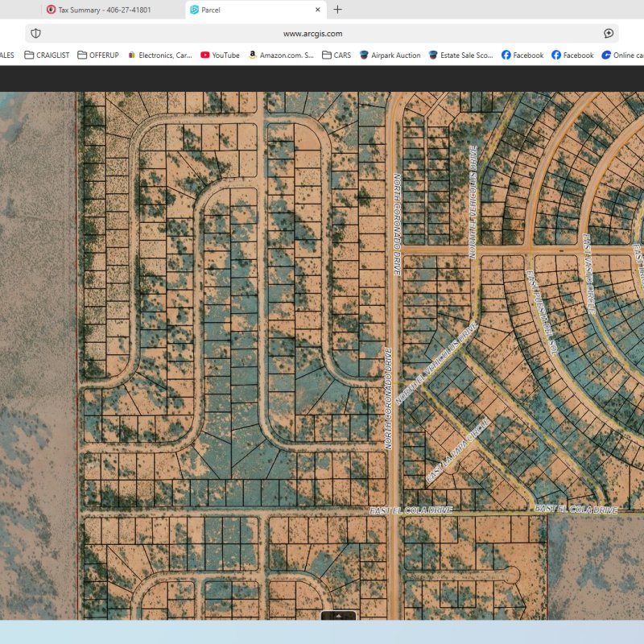This screenshot has width=644, height=644.
Task: Open the second Facebook bookmark
Action: pyautogui.click(x=572, y=55)
